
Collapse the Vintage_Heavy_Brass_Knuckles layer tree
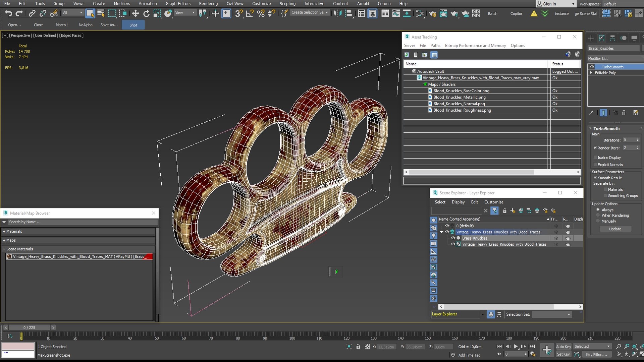[x=441, y=232]
